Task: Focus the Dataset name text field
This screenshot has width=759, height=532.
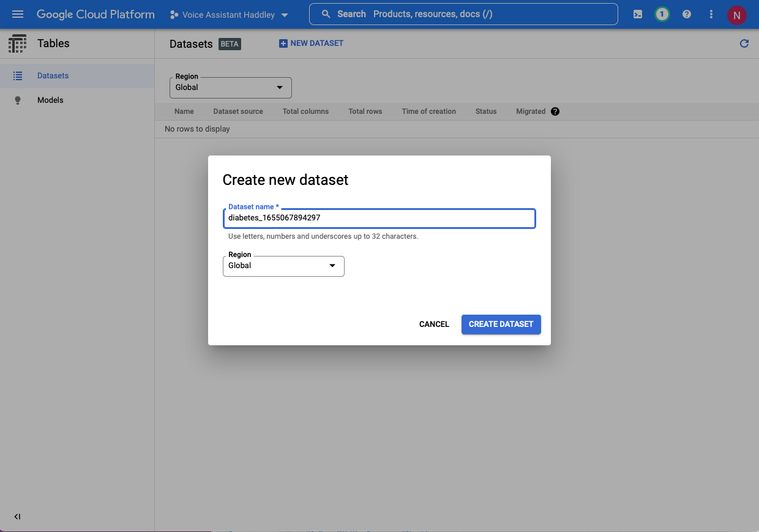Action: [x=379, y=218]
